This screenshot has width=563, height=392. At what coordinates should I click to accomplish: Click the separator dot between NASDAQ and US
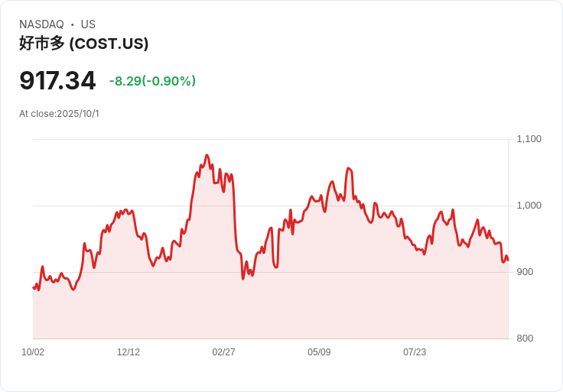tap(73, 24)
